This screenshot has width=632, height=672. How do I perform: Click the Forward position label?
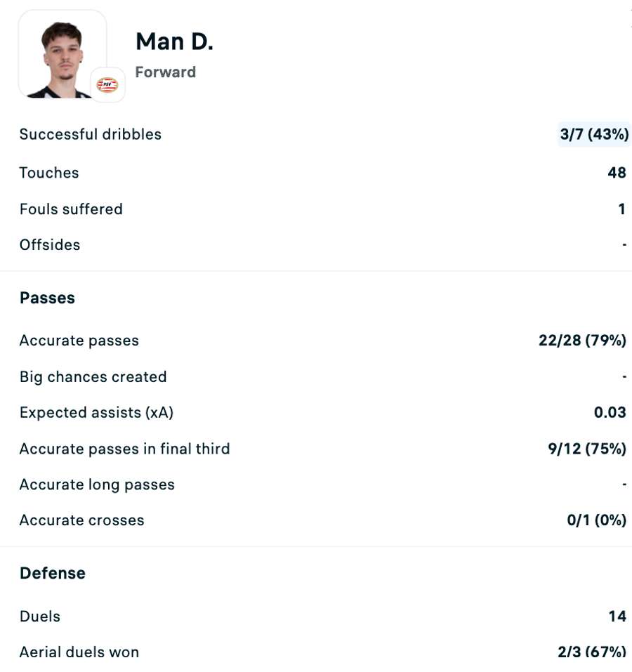coord(165,72)
